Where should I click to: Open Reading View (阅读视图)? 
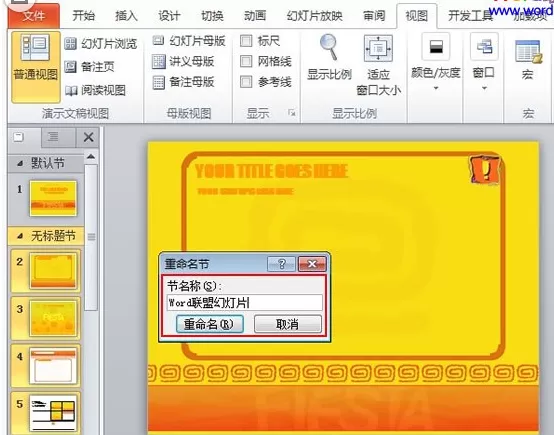coord(95,90)
